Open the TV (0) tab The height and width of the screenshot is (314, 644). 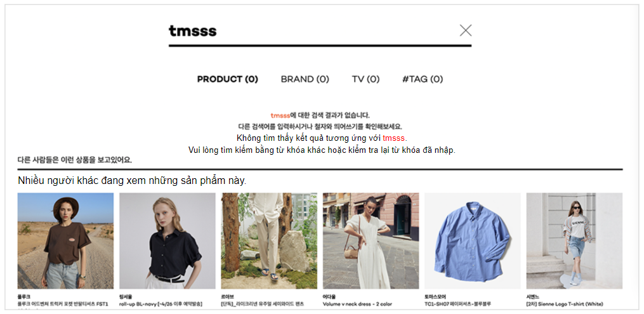[x=365, y=79]
